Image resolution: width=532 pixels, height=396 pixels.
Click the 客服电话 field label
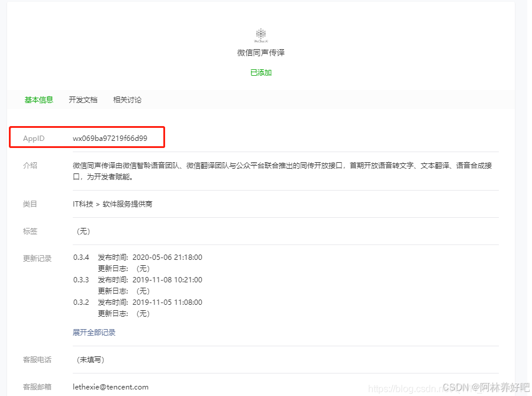click(x=37, y=360)
